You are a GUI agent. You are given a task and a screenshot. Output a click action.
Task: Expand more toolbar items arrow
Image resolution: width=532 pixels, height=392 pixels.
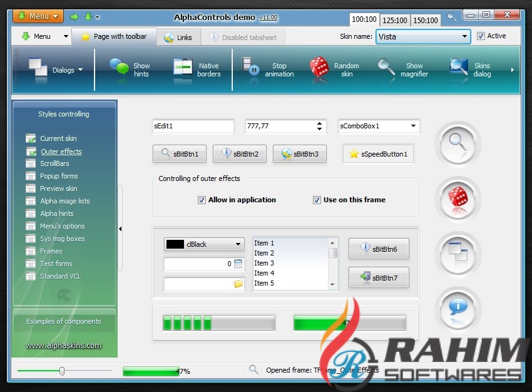[513, 70]
